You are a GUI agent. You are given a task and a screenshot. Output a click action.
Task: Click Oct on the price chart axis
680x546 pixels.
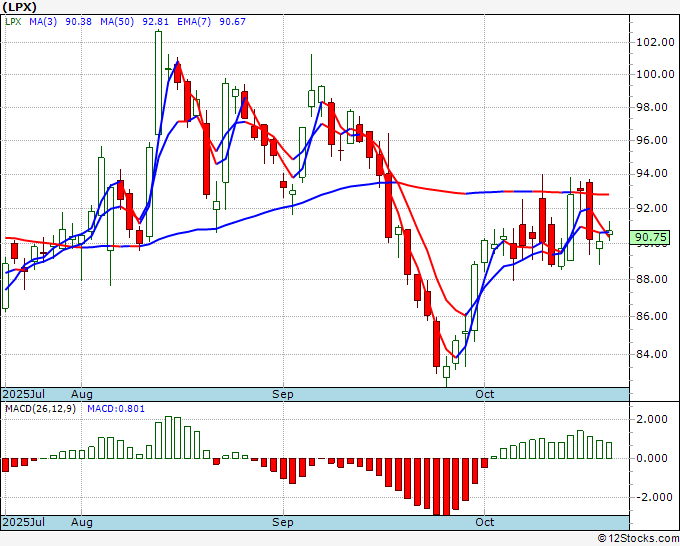point(484,394)
